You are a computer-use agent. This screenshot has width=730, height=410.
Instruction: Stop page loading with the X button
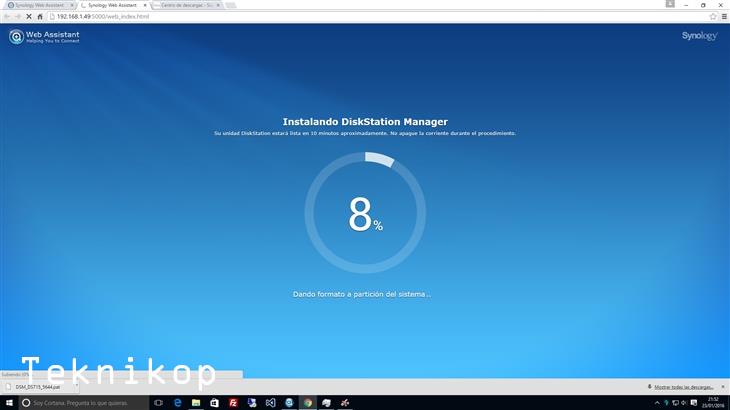click(27, 16)
